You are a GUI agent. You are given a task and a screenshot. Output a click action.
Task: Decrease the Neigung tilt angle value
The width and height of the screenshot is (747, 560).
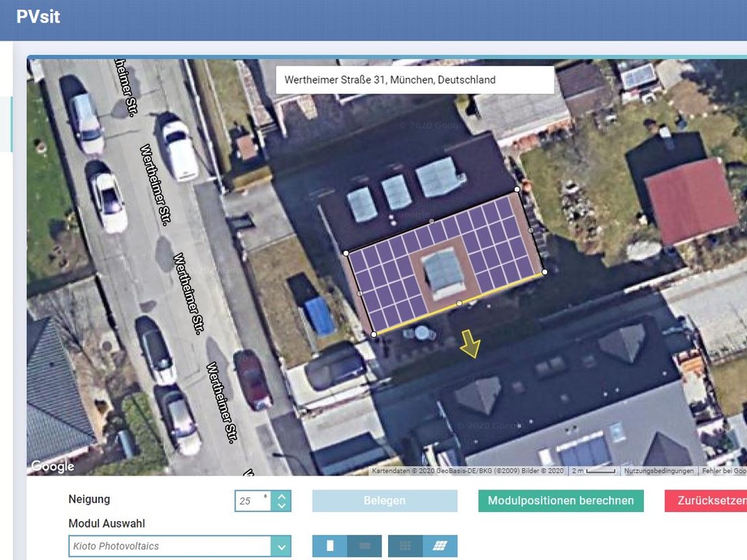coord(282,506)
